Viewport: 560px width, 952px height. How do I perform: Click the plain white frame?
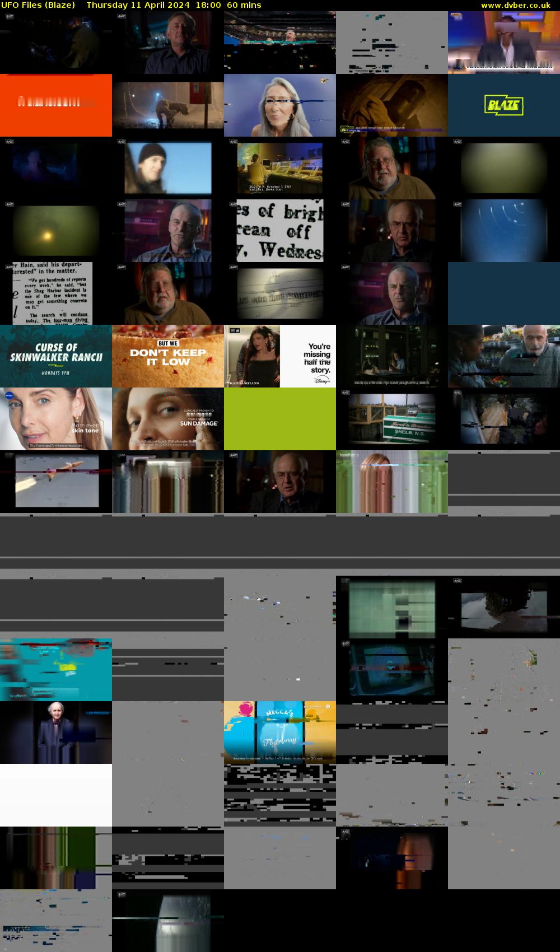(56, 795)
